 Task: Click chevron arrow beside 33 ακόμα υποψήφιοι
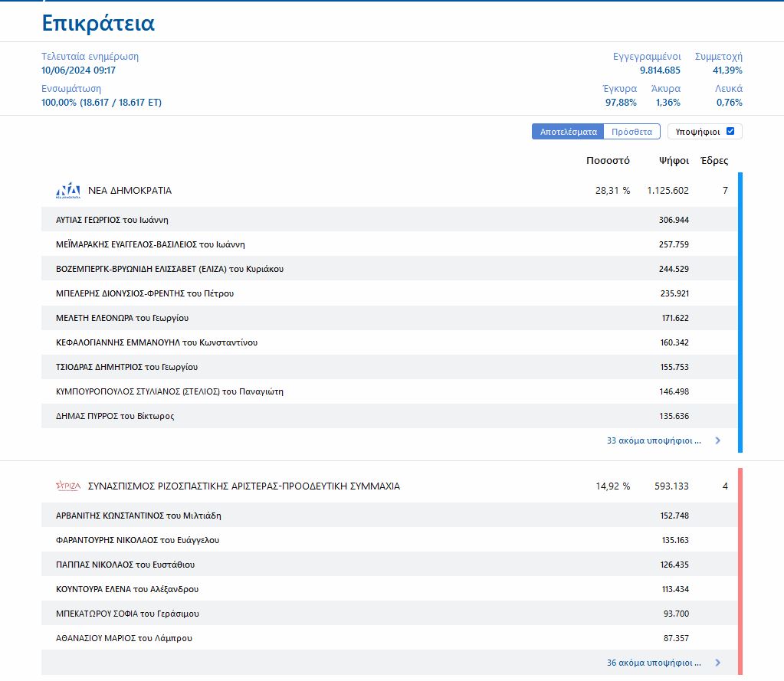click(718, 441)
